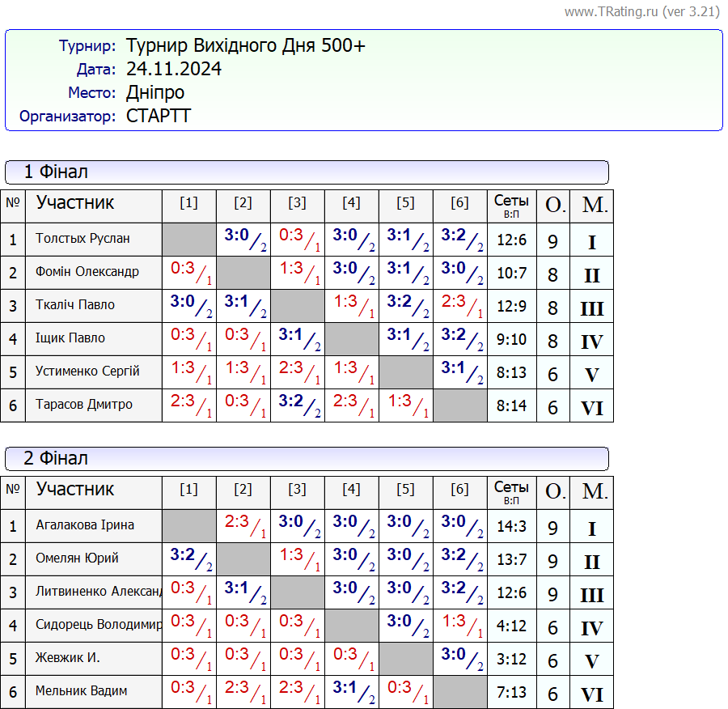Select the 2 Фінал section header
Image resolution: width=728 pixels, height=709 pixels.
pyautogui.click(x=57, y=458)
